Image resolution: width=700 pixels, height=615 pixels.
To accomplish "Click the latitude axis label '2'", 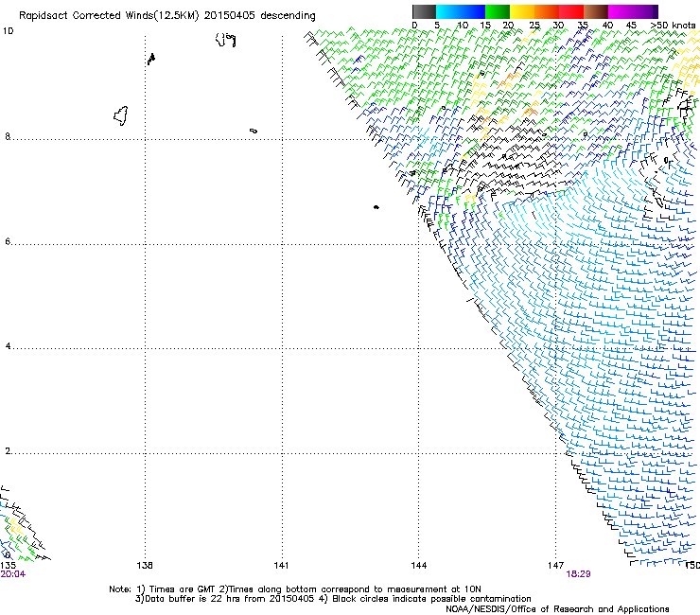I will tap(8, 451).
